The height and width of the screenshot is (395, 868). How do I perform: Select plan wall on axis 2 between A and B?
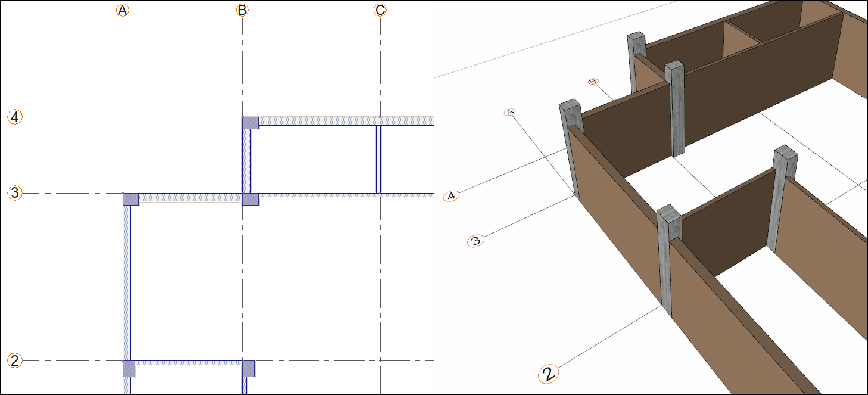click(x=189, y=363)
